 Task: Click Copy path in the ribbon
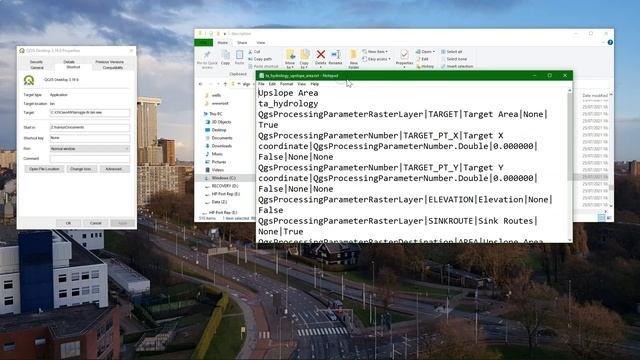260,59
